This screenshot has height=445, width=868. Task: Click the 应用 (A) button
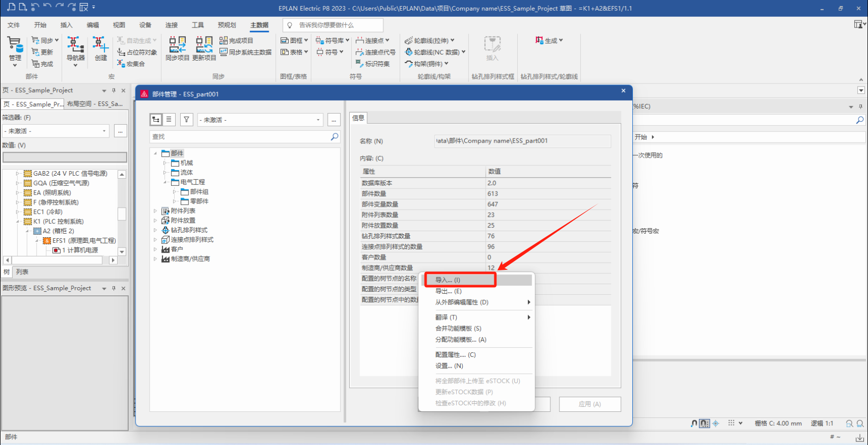pos(590,404)
